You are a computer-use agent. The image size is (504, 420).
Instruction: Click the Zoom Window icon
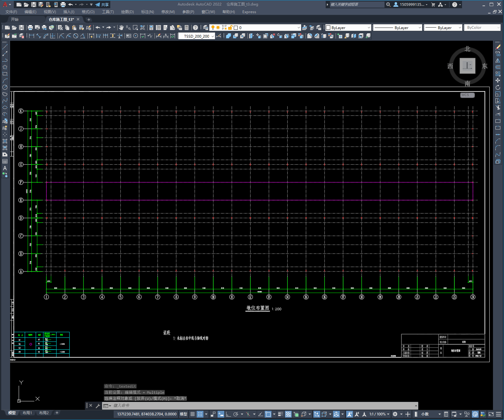(135, 28)
